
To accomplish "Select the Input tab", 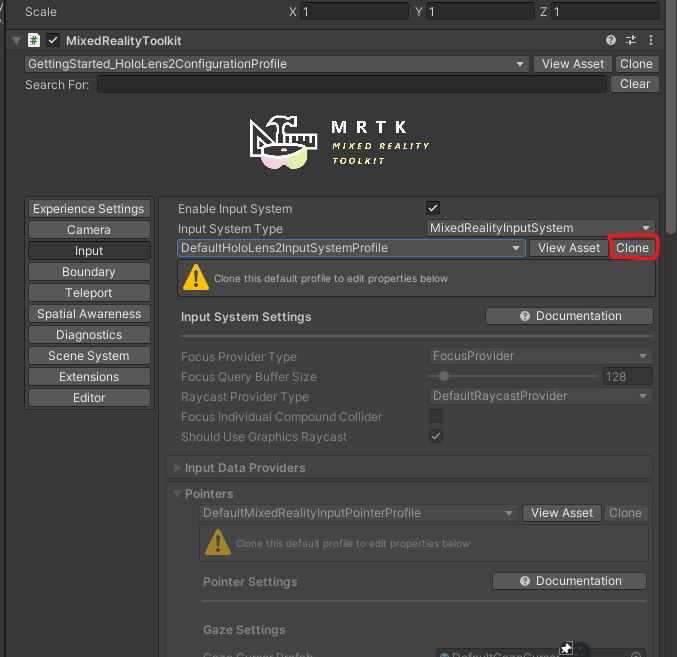I will (89, 251).
